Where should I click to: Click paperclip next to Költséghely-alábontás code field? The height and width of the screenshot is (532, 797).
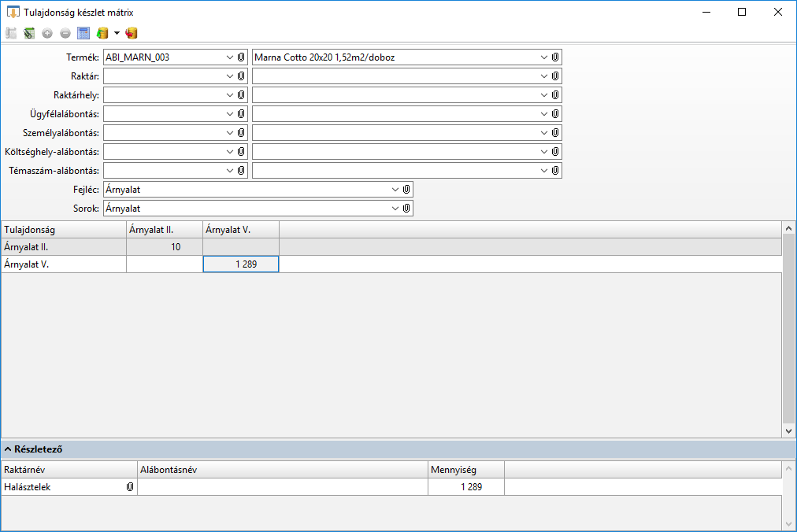point(242,151)
